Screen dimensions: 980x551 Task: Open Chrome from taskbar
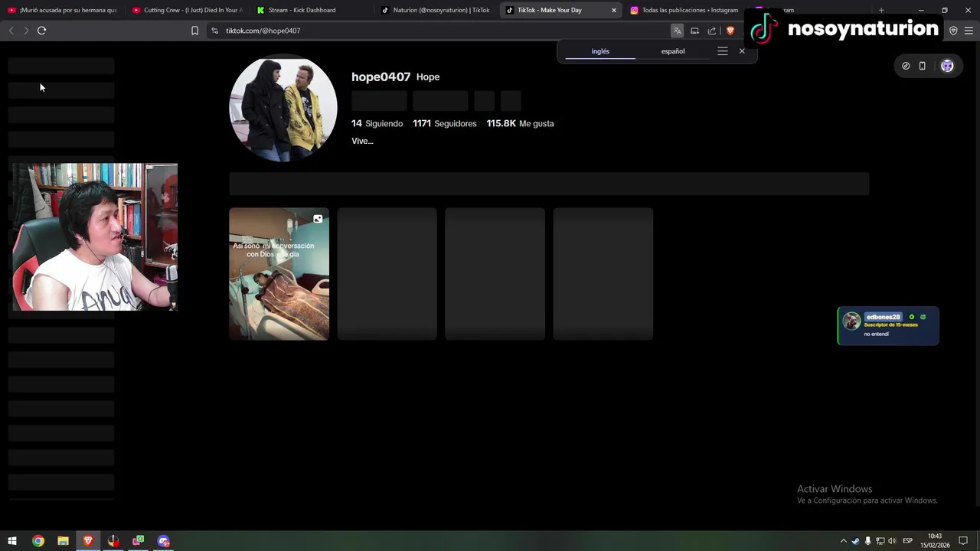coord(38,541)
